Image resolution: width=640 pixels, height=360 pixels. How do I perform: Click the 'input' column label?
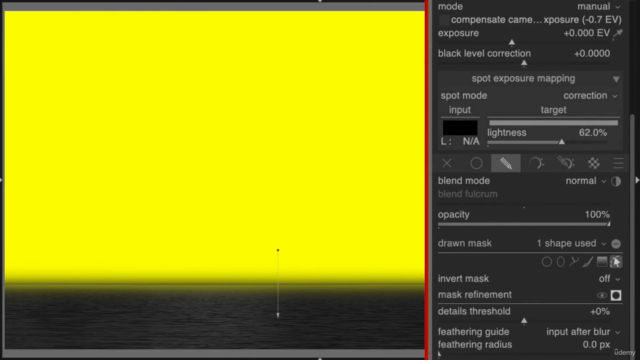460,110
